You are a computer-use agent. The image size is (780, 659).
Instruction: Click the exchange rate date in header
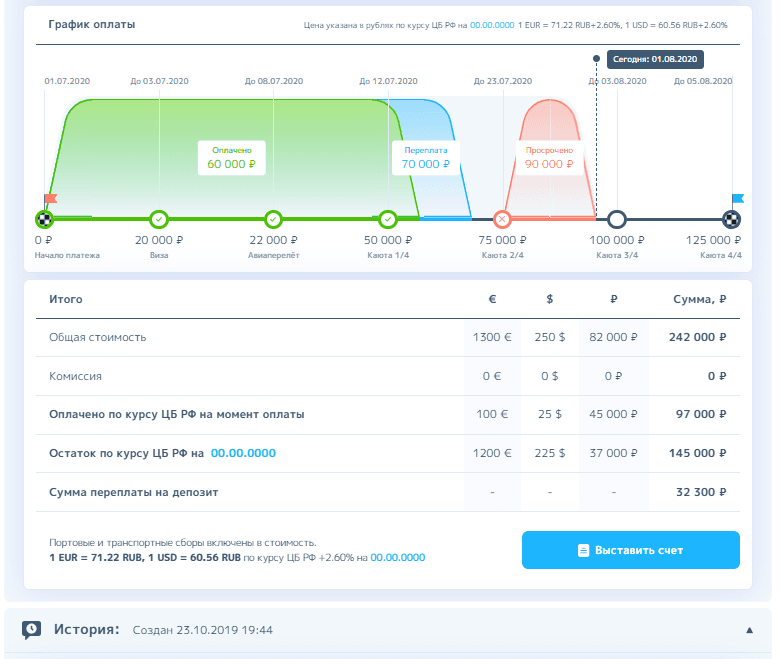tap(492, 24)
